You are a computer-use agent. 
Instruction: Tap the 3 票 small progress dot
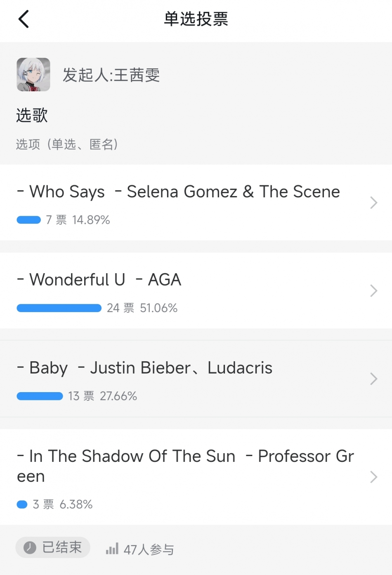(22, 504)
